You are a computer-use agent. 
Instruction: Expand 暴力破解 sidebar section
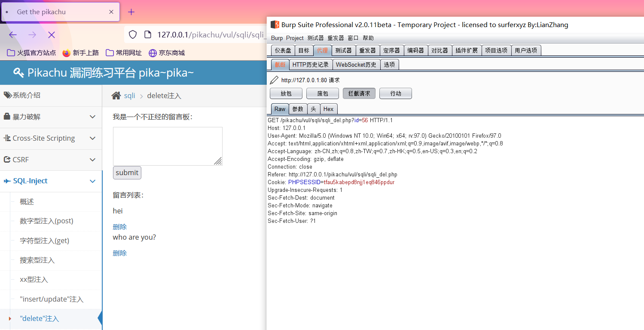(51, 117)
